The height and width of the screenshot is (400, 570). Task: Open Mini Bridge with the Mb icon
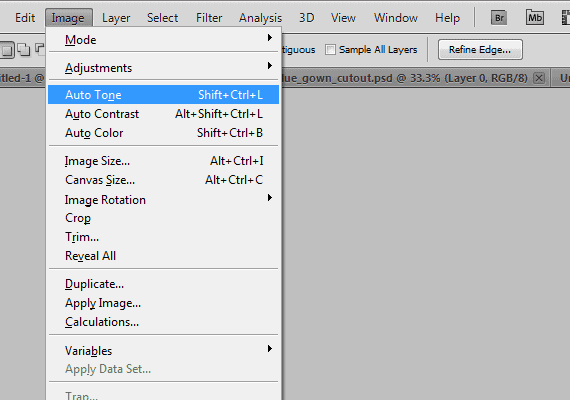coord(535,17)
